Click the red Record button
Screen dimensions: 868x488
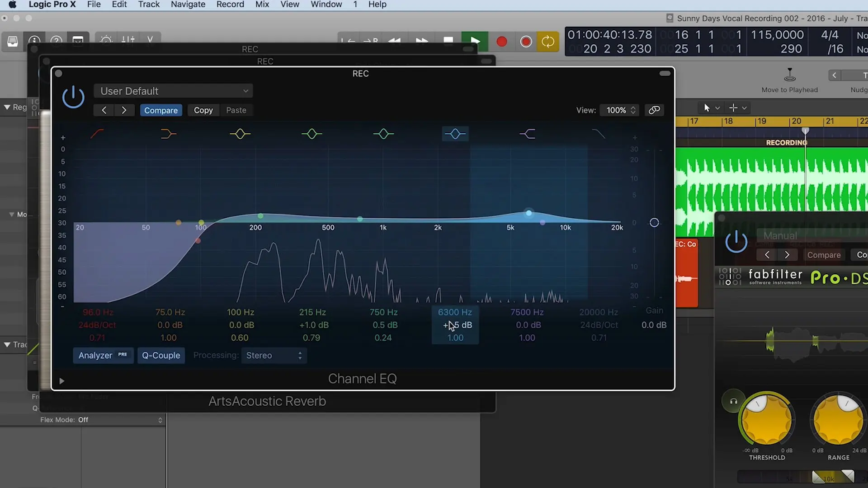click(501, 42)
